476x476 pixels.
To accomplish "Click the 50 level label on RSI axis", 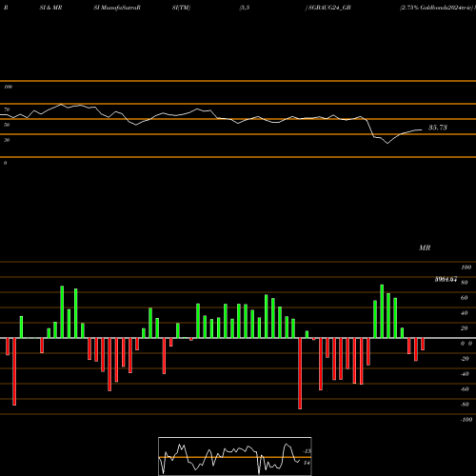I will pos(7,125).
